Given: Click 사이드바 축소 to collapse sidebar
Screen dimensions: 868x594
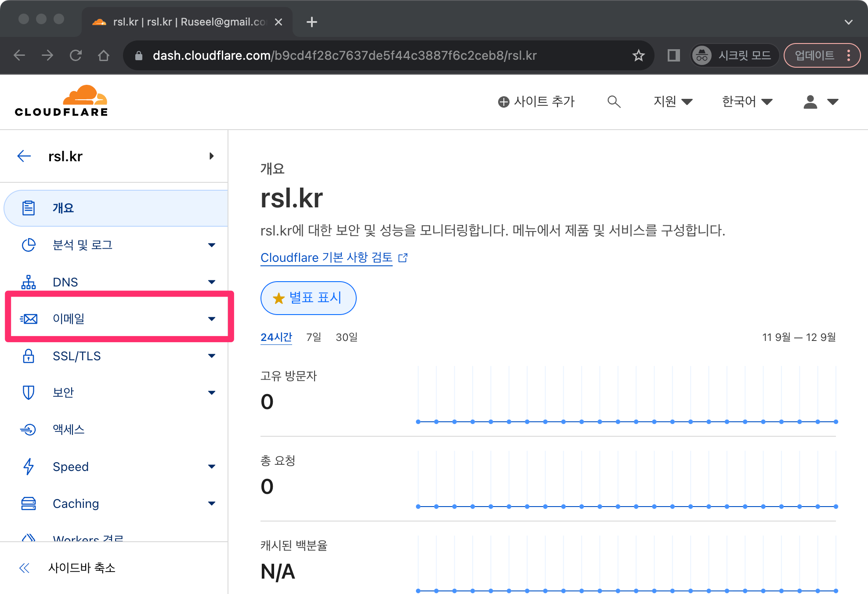Looking at the screenshot, I should coord(82,568).
